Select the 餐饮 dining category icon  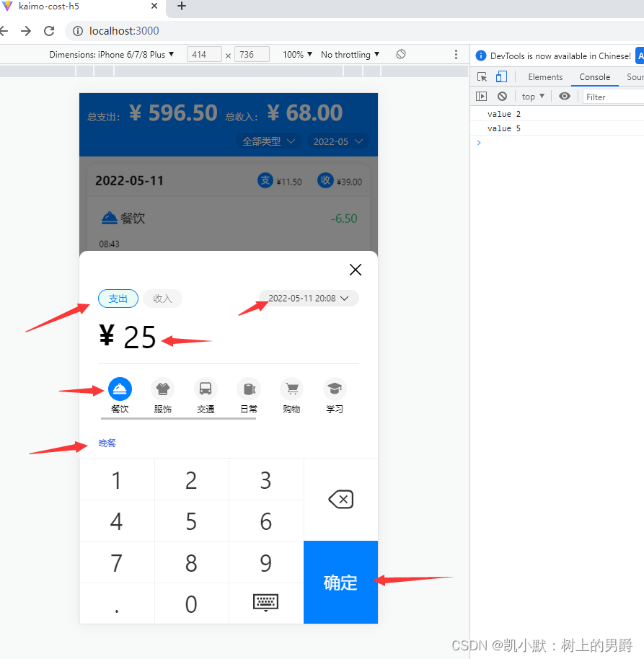pos(120,389)
